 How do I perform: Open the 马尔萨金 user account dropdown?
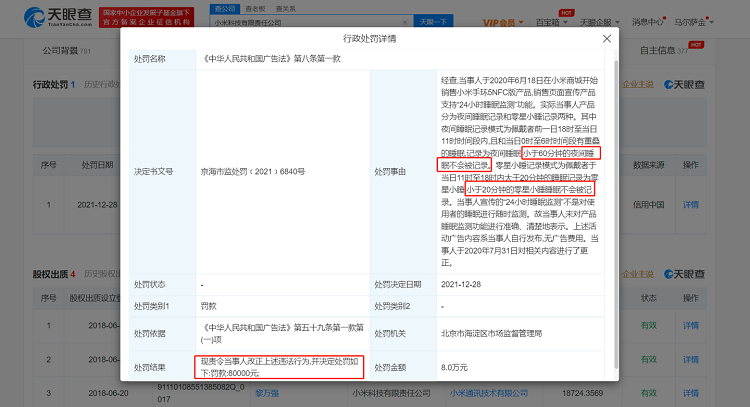tap(694, 22)
